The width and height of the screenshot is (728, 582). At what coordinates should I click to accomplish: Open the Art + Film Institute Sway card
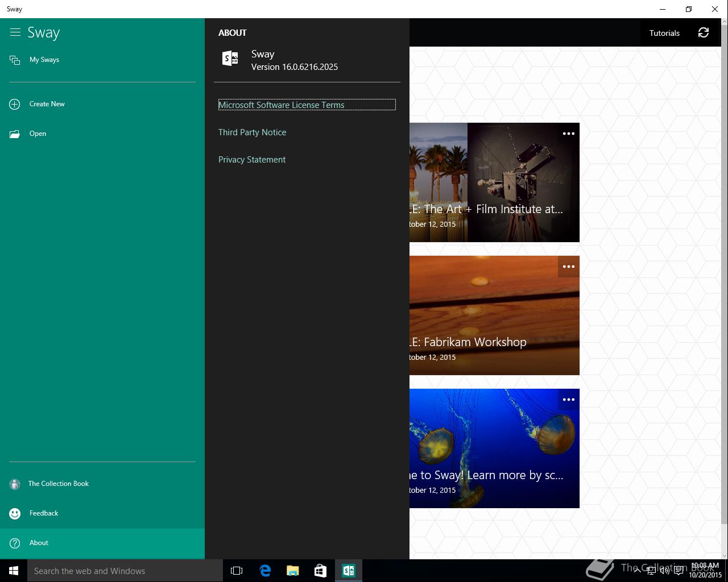[494, 182]
